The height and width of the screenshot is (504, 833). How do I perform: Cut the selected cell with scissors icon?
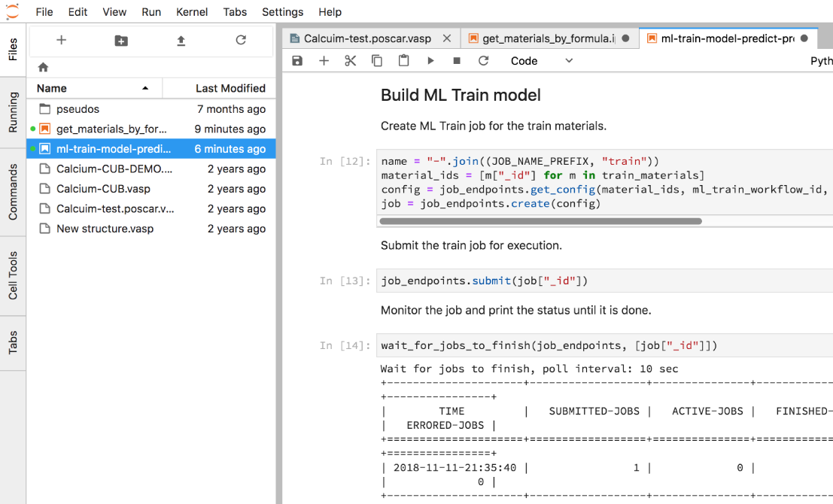(x=350, y=60)
